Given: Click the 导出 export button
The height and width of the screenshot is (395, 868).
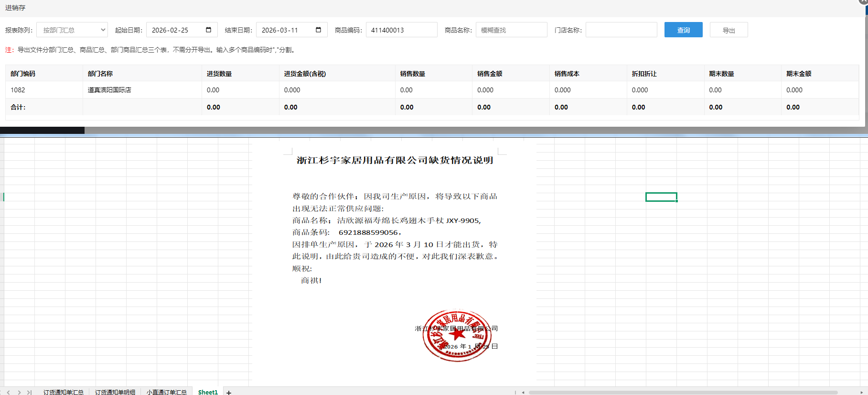Looking at the screenshot, I should 729,30.
